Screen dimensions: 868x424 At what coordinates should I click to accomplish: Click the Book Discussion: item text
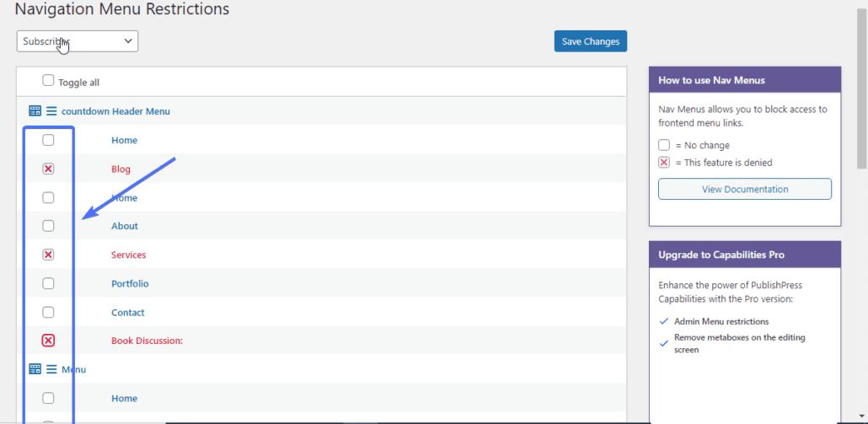coord(147,341)
